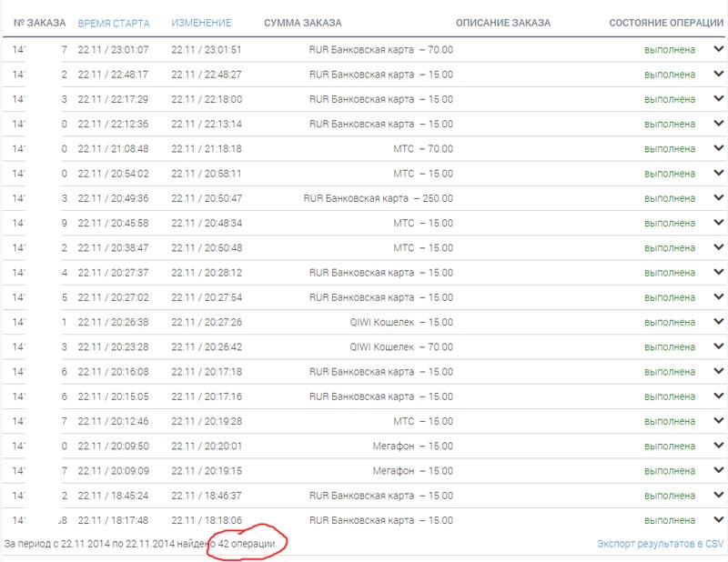The image size is (728, 562).
Task: Expand the order row started at 22:17:29
Action: pos(718,98)
